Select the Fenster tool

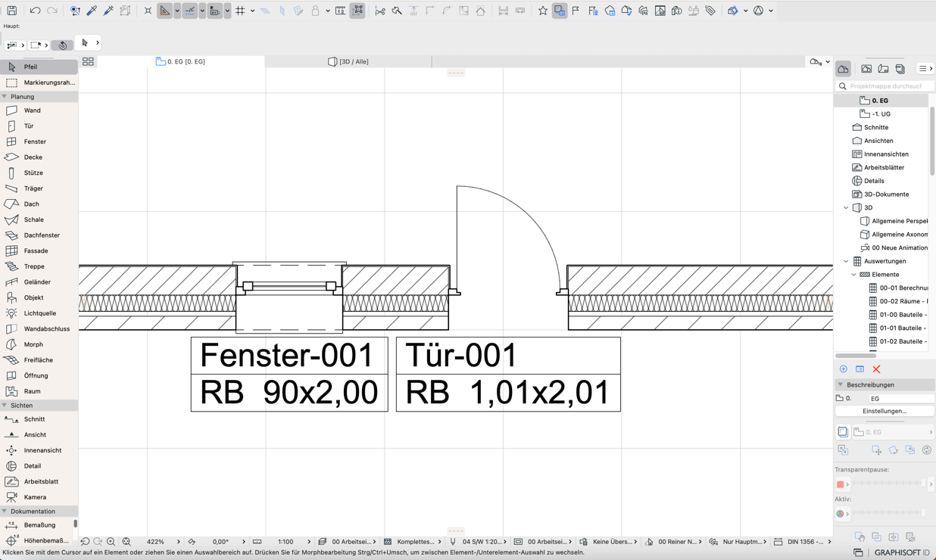click(39, 142)
